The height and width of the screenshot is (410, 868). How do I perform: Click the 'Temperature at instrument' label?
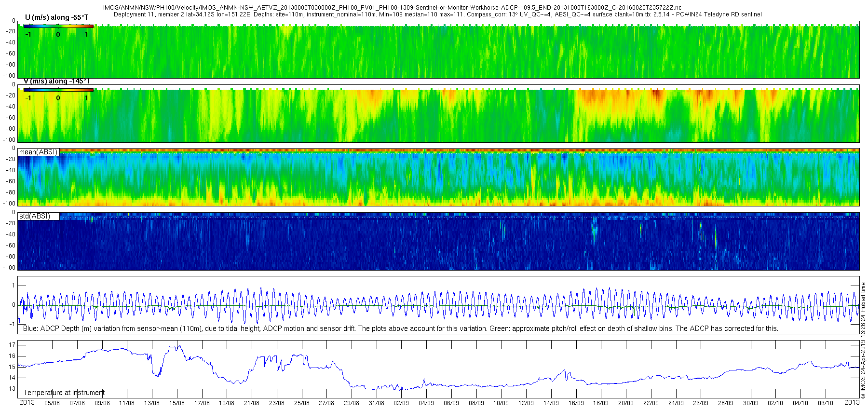click(x=64, y=393)
